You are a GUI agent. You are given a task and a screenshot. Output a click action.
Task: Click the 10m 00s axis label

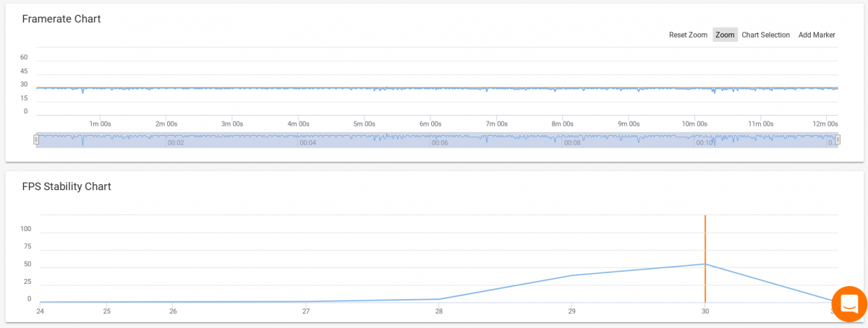(694, 124)
